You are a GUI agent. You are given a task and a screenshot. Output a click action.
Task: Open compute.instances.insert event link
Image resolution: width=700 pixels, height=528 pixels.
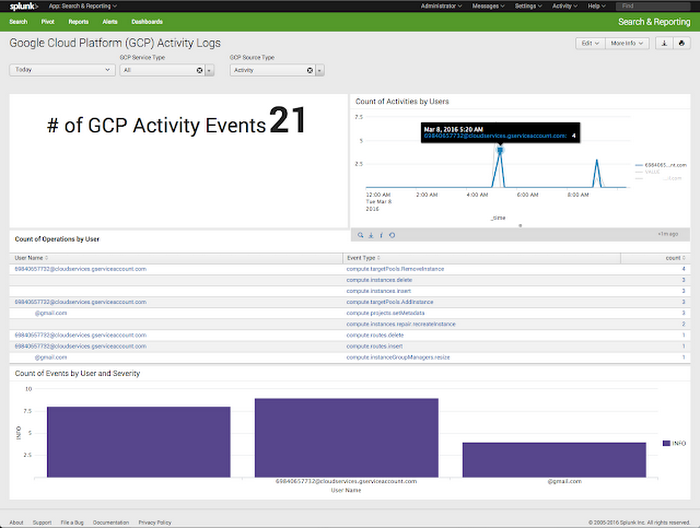(379, 291)
